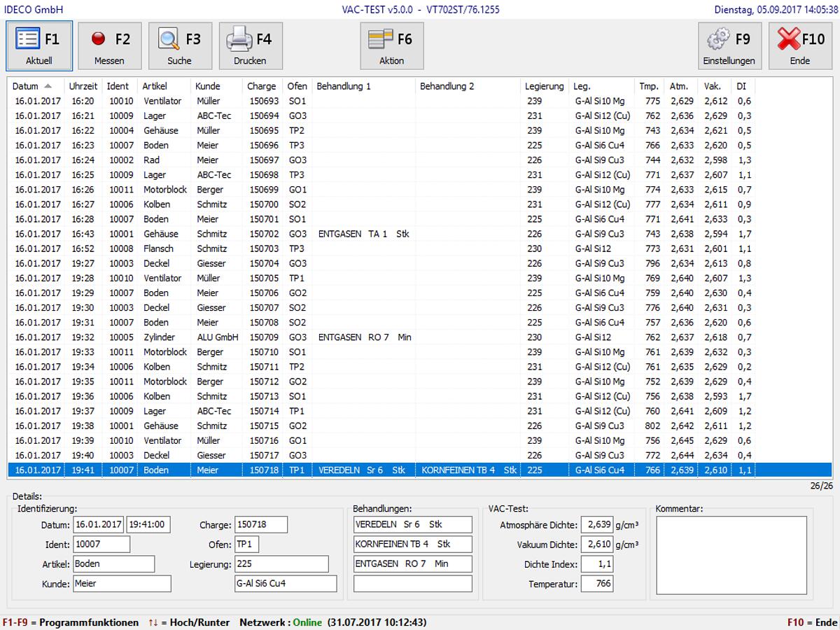This screenshot has height=630, width=840.
Task: Sort table by the Datum column header
Action: coord(36,86)
